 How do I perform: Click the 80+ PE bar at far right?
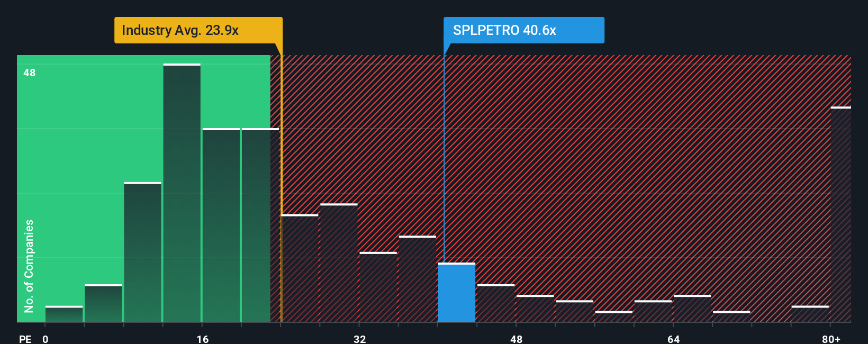tap(841, 214)
